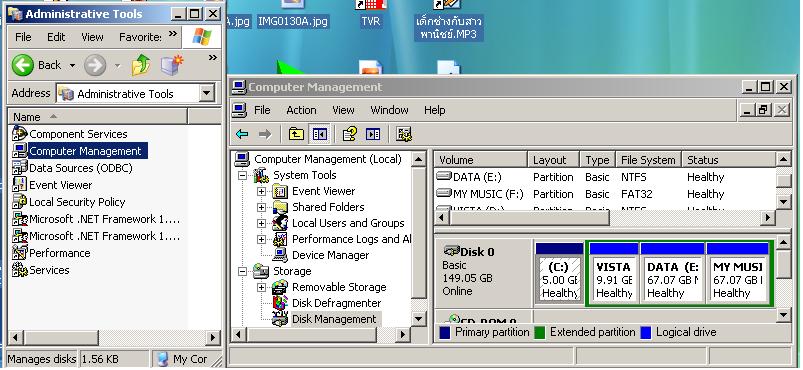Viewport: 803px width, 370px height.
Task: Open the Favorites menu in Administrative Tools
Action: tap(140, 37)
